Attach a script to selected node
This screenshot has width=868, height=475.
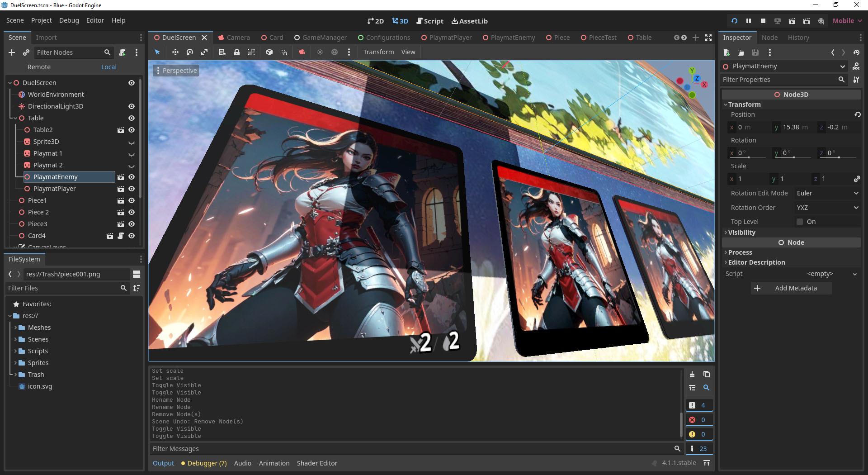pyautogui.click(x=122, y=52)
